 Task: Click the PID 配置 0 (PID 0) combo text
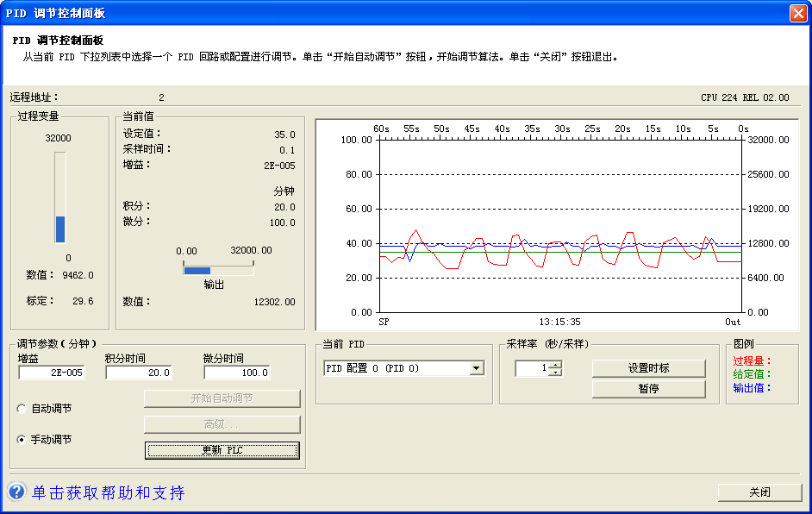[372, 368]
